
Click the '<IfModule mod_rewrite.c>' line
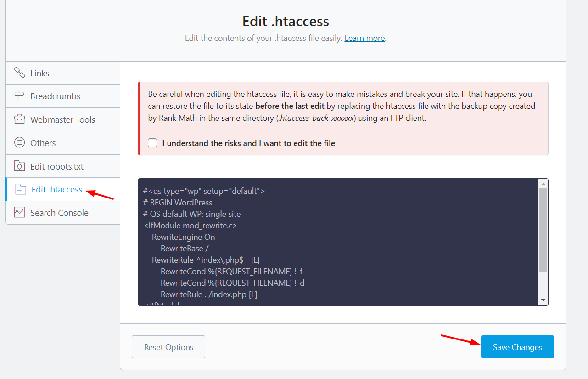click(190, 226)
